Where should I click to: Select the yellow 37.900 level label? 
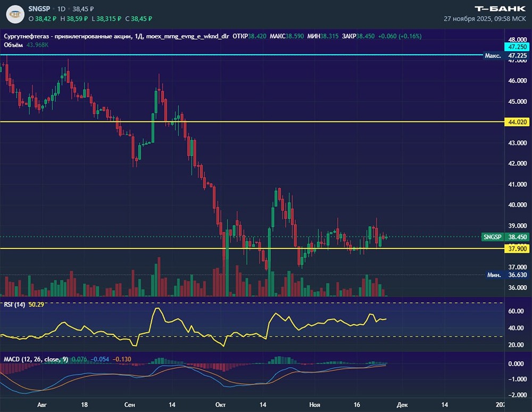(517, 248)
